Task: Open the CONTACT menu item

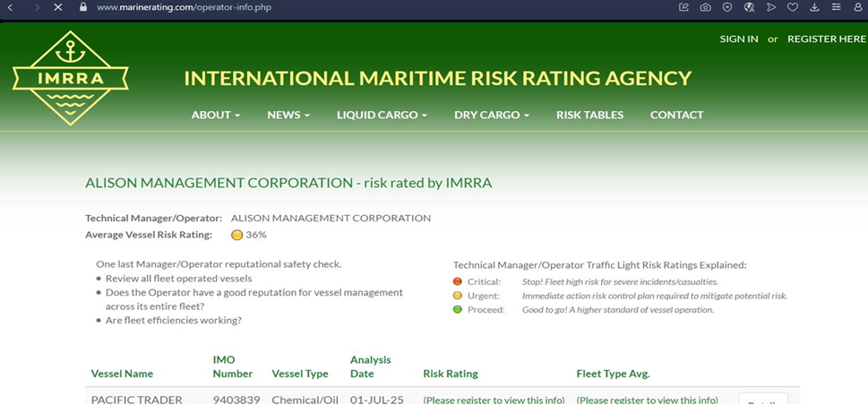Action: click(676, 116)
